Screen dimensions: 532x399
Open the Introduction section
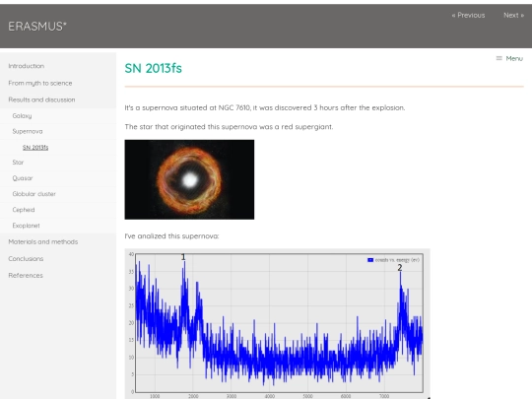click(x=27, y=66)
